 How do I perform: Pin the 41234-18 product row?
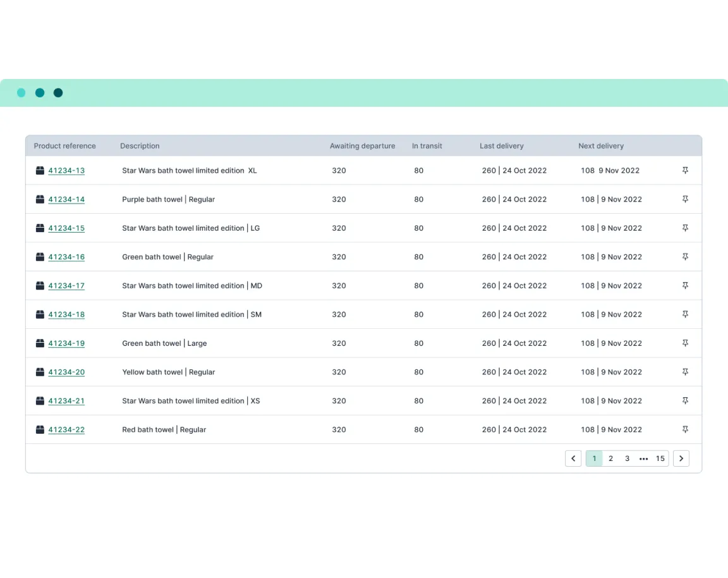(x=685, y=314)
